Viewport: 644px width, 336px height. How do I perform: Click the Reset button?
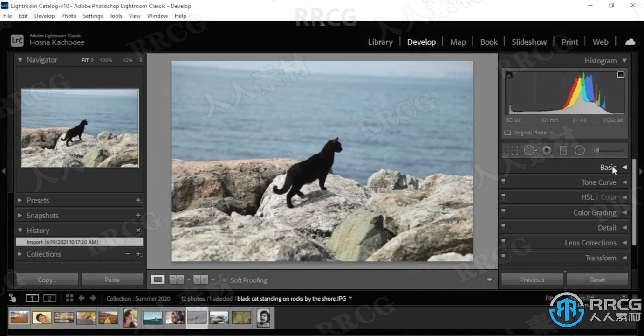point(597,280)
